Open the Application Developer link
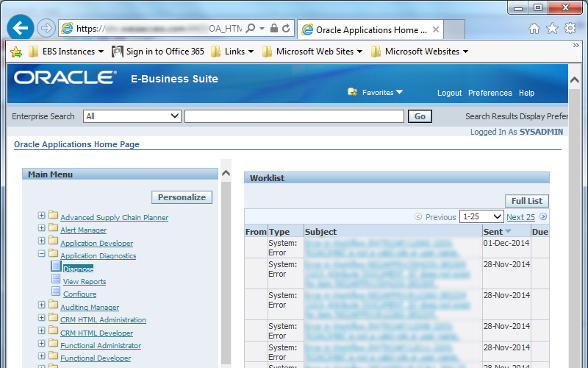 tap(97, 244)
